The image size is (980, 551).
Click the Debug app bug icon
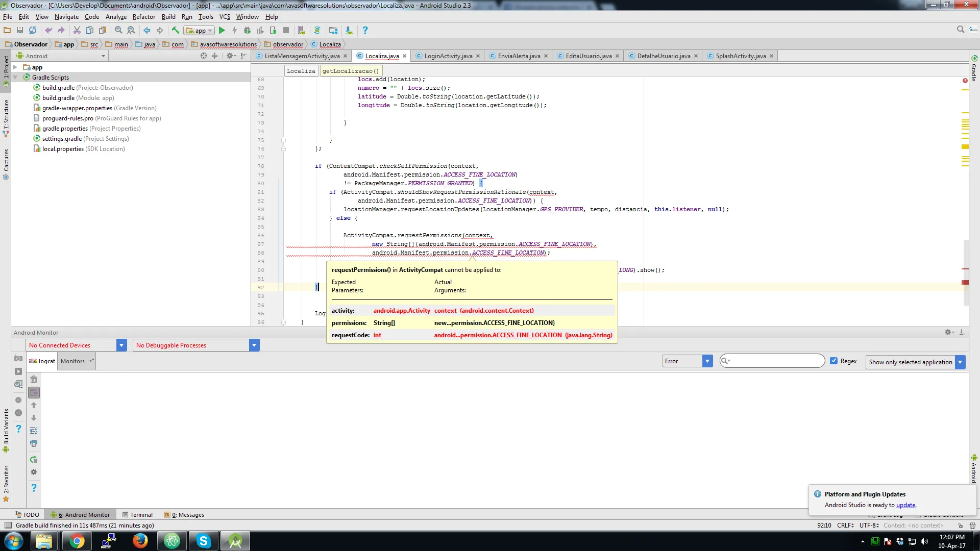248,31
